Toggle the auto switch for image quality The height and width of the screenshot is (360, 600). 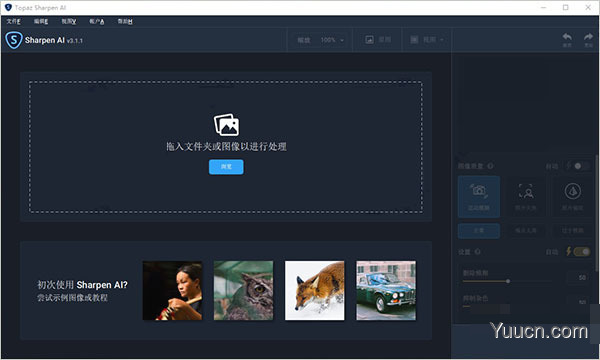tap(581, 166)
